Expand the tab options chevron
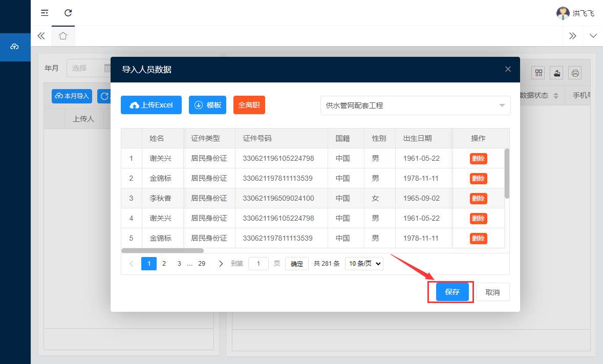 pos(593,36)
